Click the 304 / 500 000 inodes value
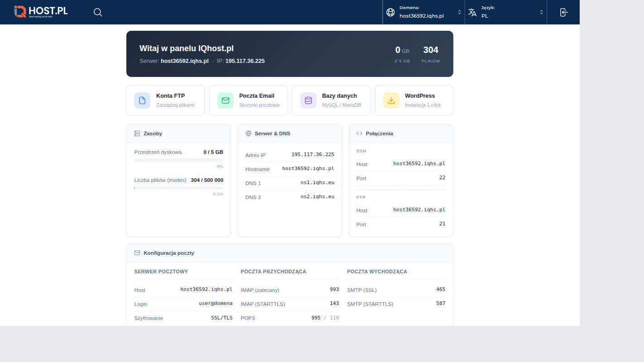 (207, 180)
